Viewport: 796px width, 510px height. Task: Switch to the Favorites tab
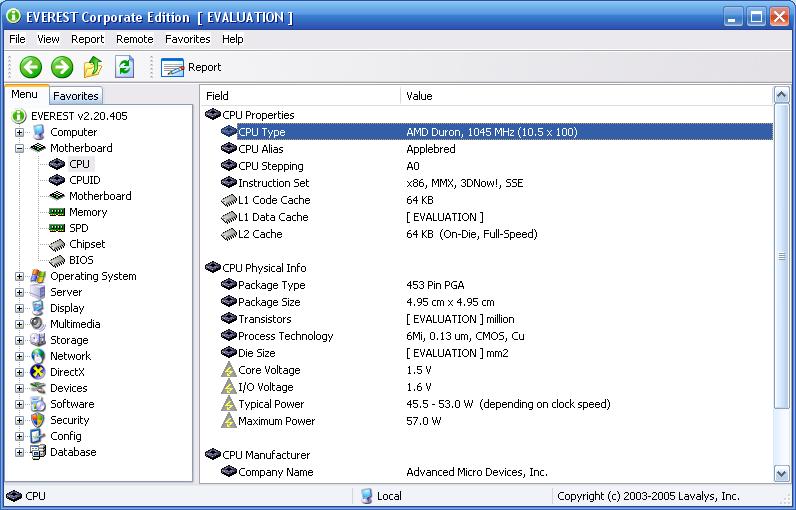(76, 96)
